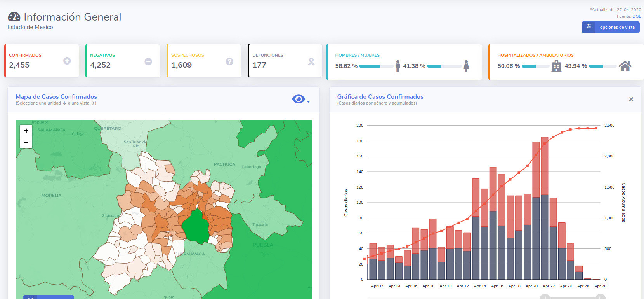Click the Casos diarios axis label

(x=346, y=203)
